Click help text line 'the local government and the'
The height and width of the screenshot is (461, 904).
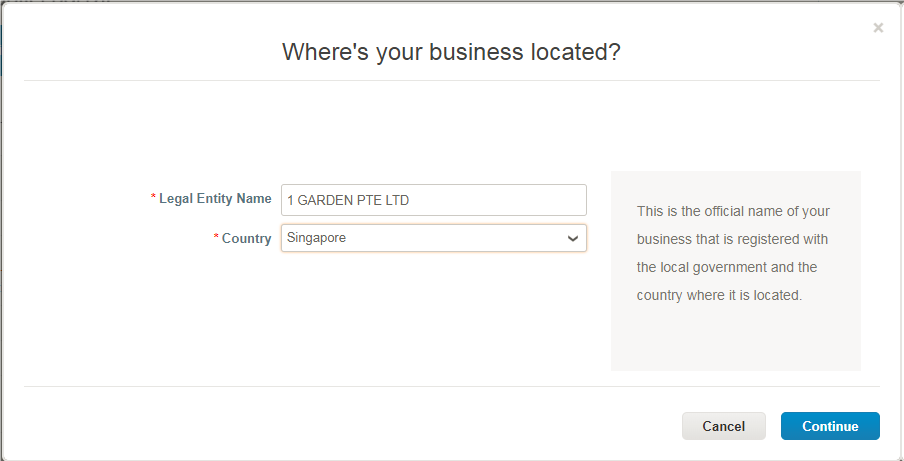pyautogui.click(x=726, y=267)
